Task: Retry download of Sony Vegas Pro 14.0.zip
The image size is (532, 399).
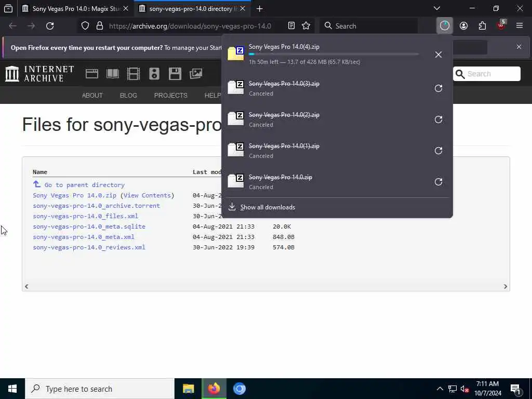Action: tap(438, 182)
